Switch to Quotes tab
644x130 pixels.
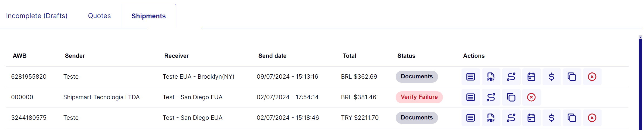[99, 16]
